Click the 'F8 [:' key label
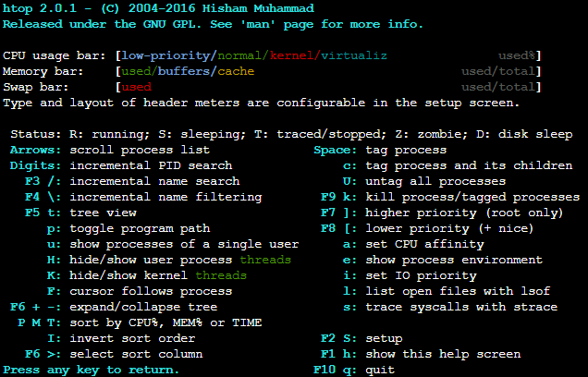This screenshot has height=377, width=588. (339, 229)
